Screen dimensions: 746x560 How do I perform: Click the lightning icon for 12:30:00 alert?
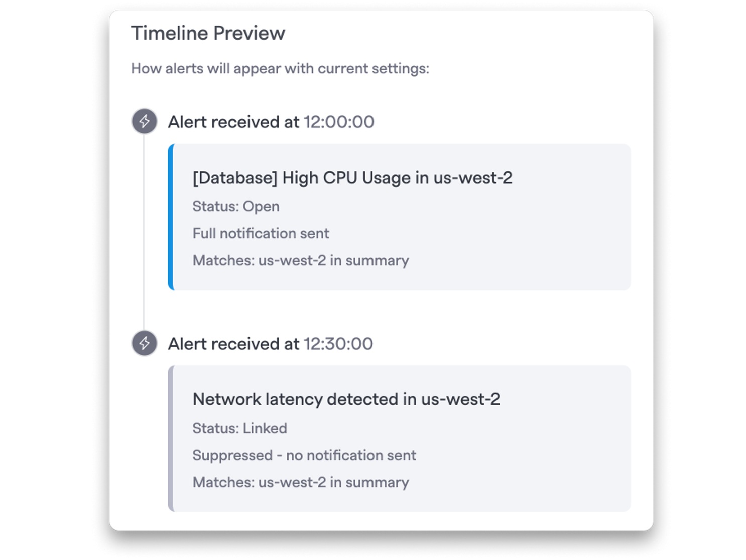click(144, 343)
